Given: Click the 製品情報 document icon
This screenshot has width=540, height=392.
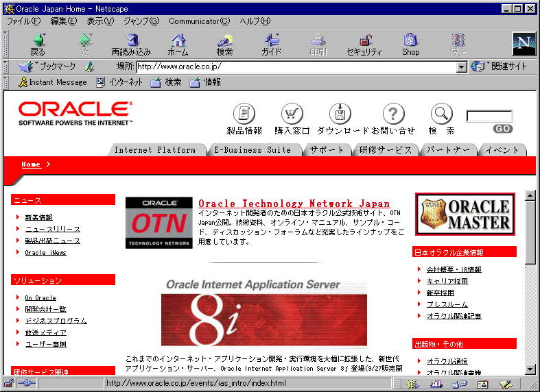Looking at the screenshot, I should pyautogui.click(x=244, y=114).
